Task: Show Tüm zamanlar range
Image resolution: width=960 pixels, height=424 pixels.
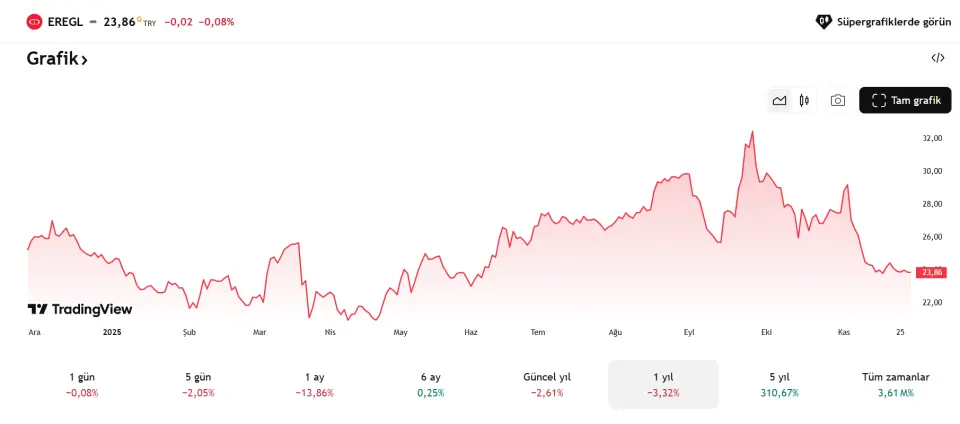Action: [896, 384]
